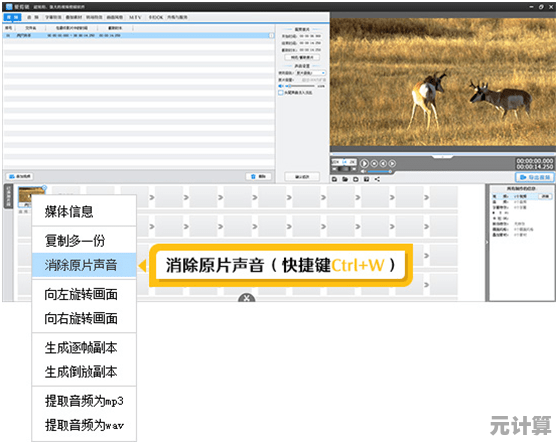
Task: Click the preview progress bar under the video
Action: pos(442,153)
